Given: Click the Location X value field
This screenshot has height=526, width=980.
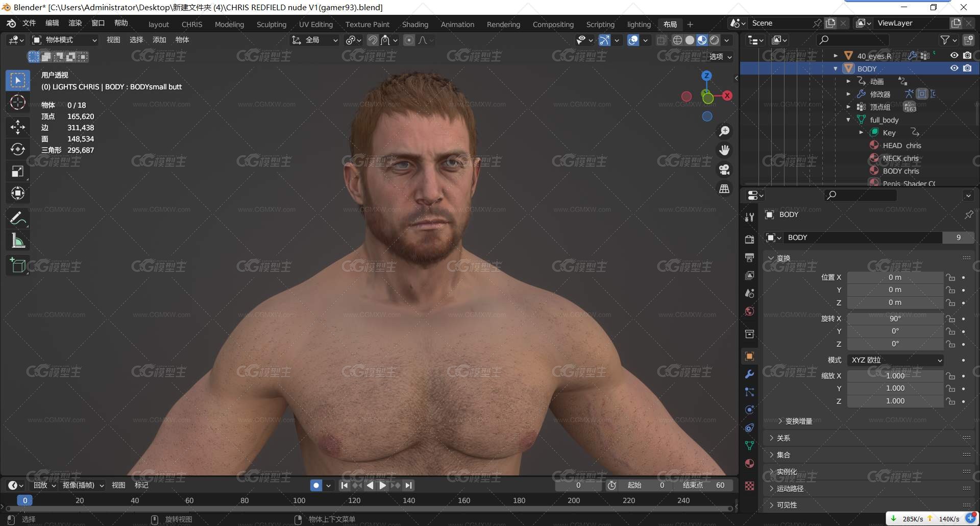Looking at the screenshot, I should 895,278.
